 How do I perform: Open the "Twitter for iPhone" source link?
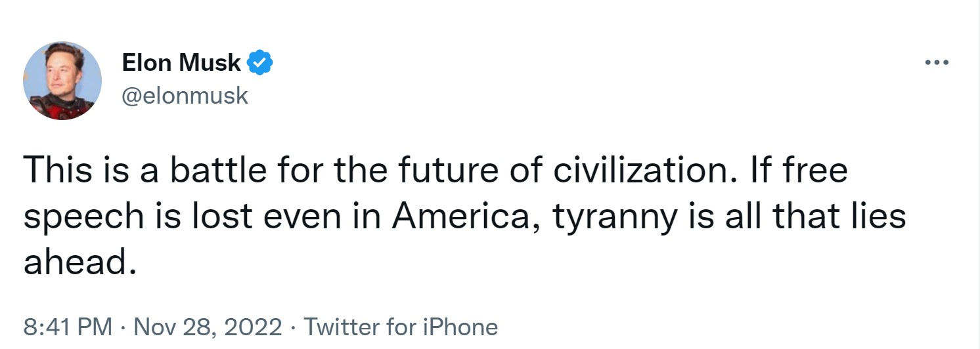[x=400, y=326]
